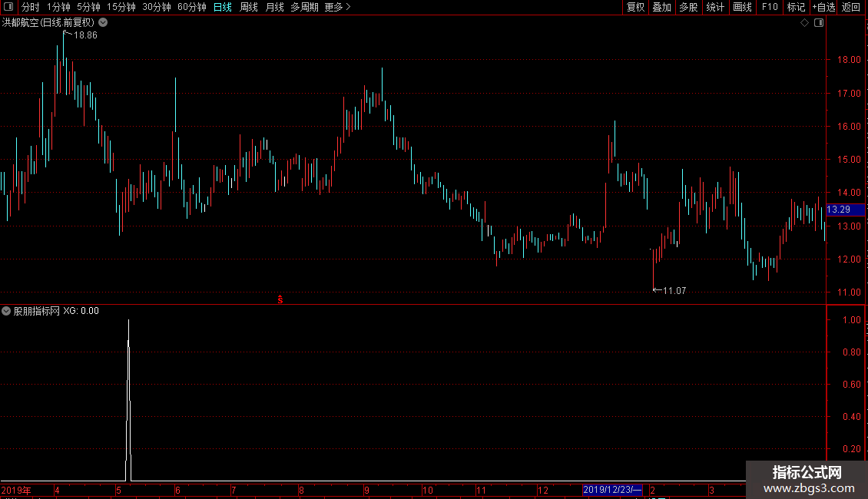Click the diamond icon above price axis
Viewport: 868px width, 499px height.
pos(805,23)
